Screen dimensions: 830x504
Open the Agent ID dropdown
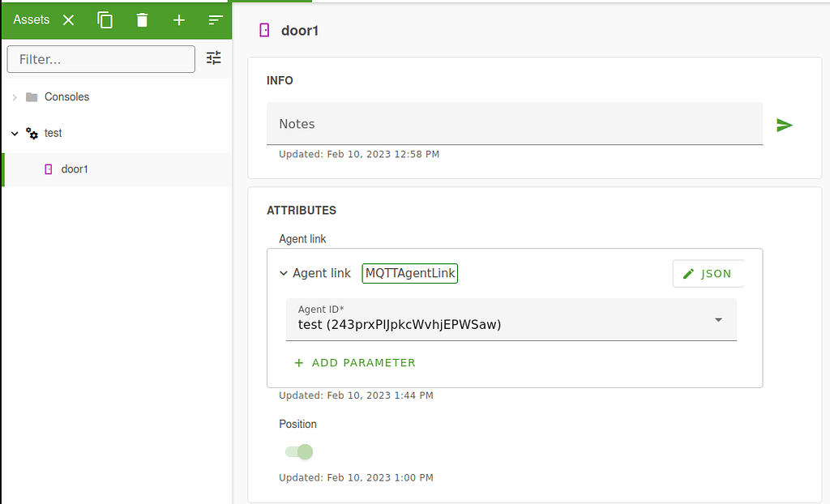point(717,319)
